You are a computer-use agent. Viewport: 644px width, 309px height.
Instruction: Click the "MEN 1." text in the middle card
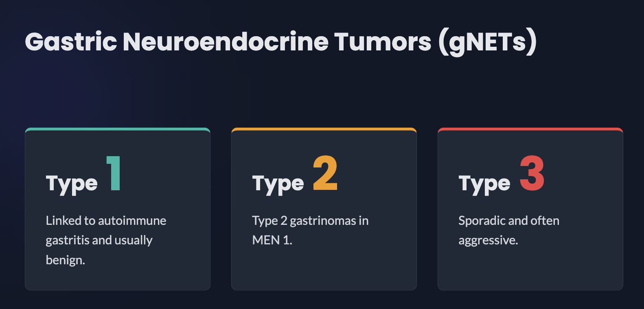(272, 240)
